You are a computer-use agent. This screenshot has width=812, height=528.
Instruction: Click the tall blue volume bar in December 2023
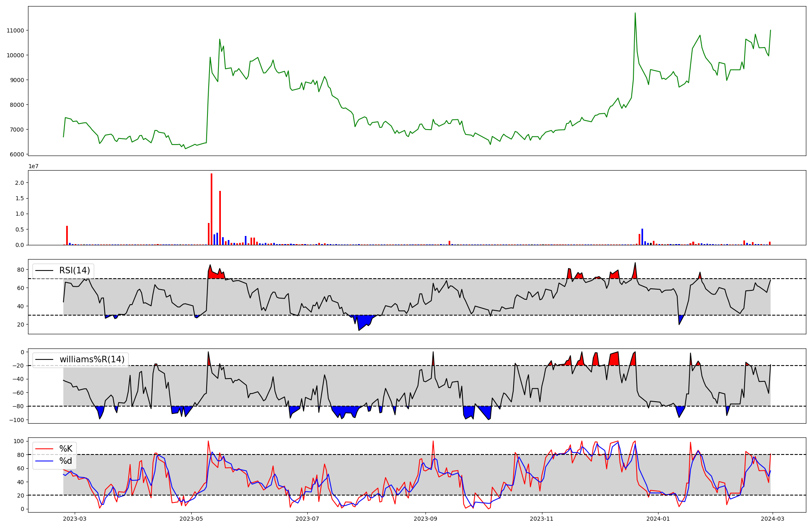tap(642, 237)
